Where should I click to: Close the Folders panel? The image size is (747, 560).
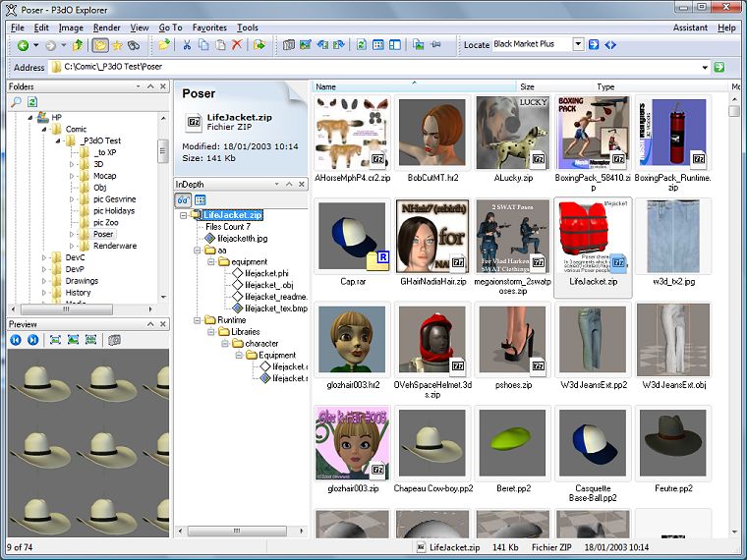coord(163,86)
